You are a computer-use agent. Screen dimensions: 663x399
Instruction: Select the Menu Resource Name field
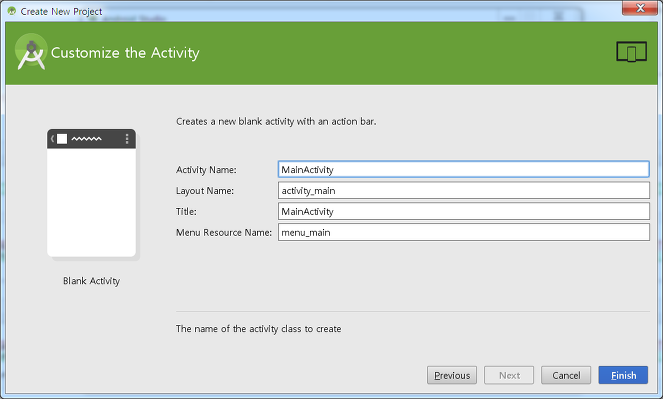[x=463, y=232]
